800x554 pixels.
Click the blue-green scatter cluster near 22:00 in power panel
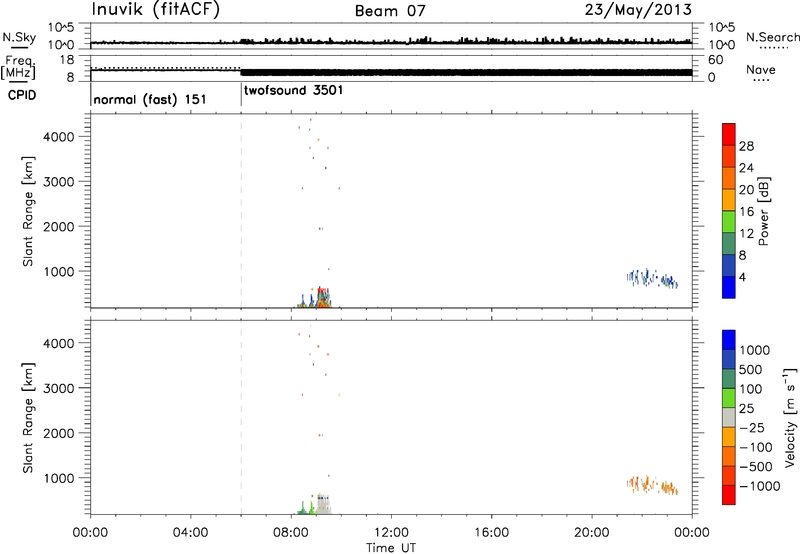pos(652,279)
